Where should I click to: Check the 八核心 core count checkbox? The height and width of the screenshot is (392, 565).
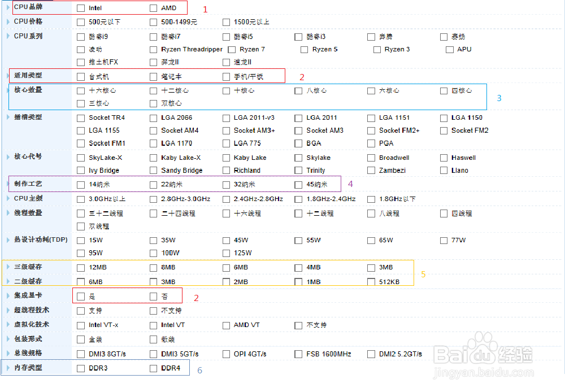click(x=298, y=91)
